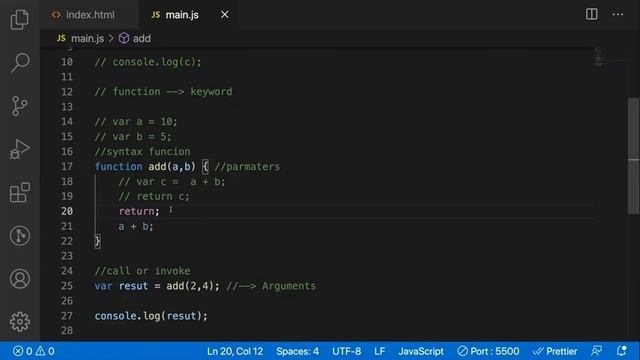This screenshot has height=360, width=640.
Task: Click '// var a = 10;' comment
Action: (136, 122)
